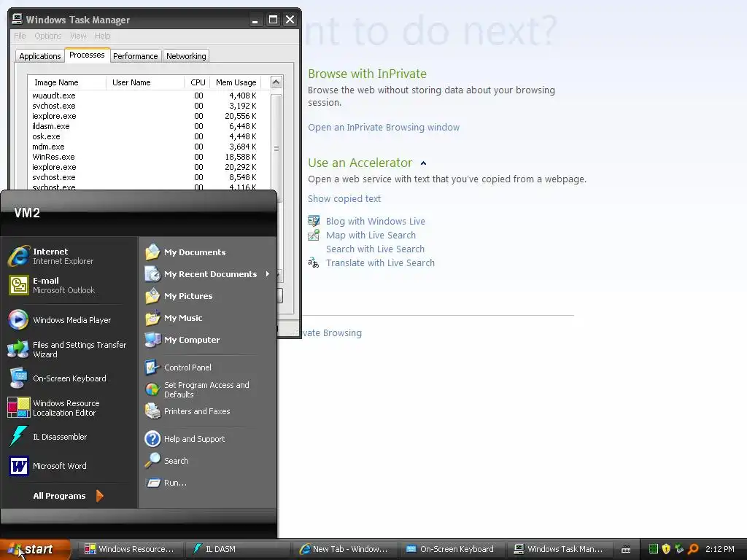
Task: Open My Documents folder
Action: point(207,252)
